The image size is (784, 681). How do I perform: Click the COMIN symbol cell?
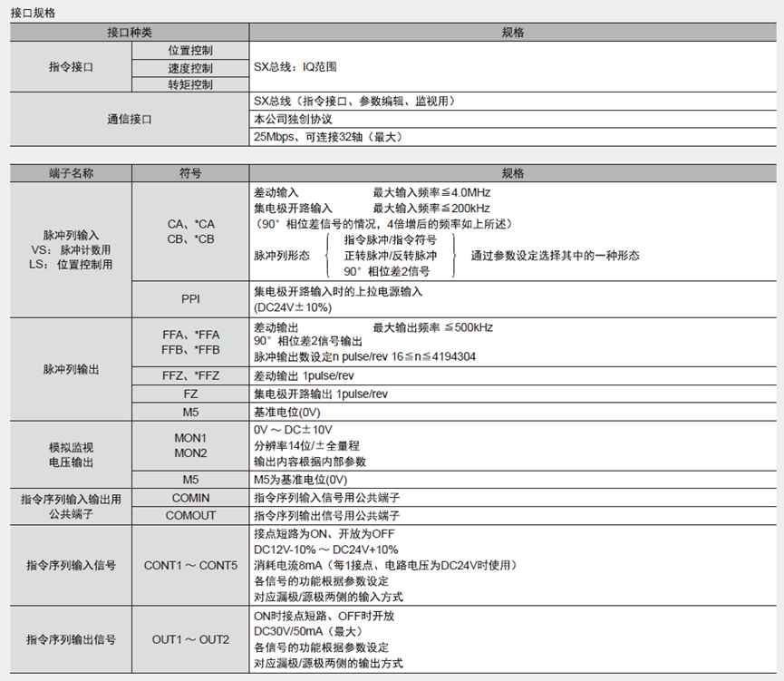pos(190,498)
